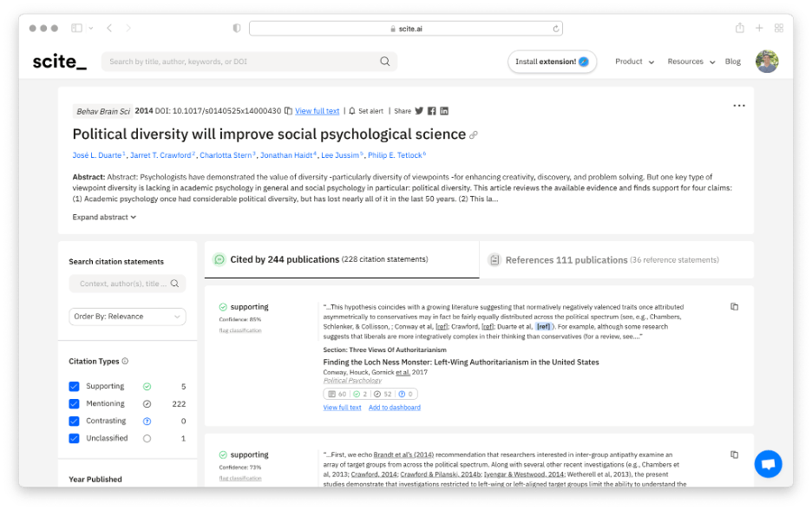Open the Blog page
Image resolution: width=812 pixels, height=510 pixels.
pyautogui.click(x=732, y=62)
